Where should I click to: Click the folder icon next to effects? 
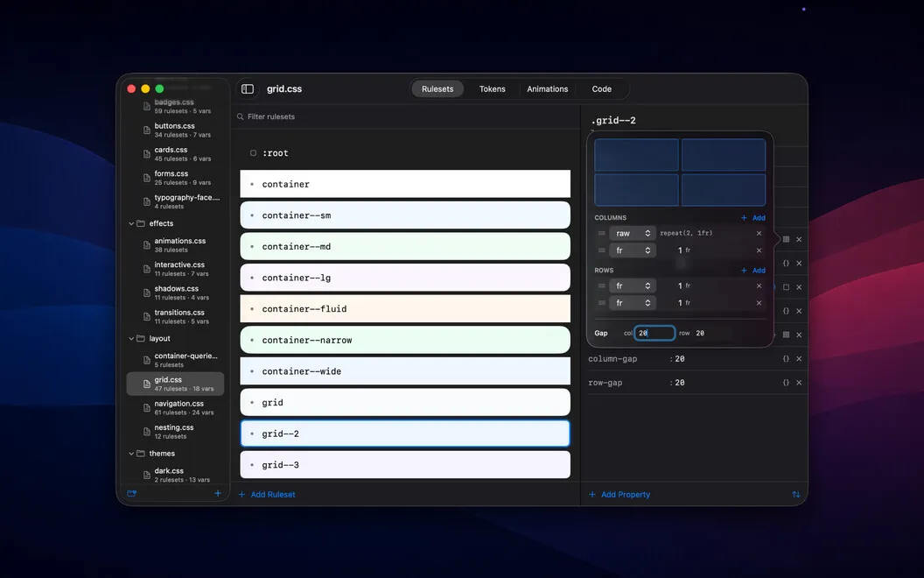[141, 223]
